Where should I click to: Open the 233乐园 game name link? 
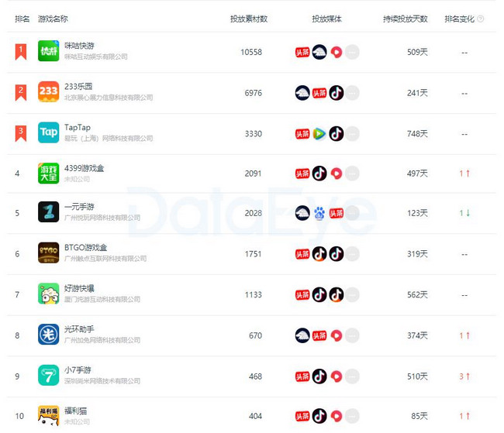[x=78, y=87]
